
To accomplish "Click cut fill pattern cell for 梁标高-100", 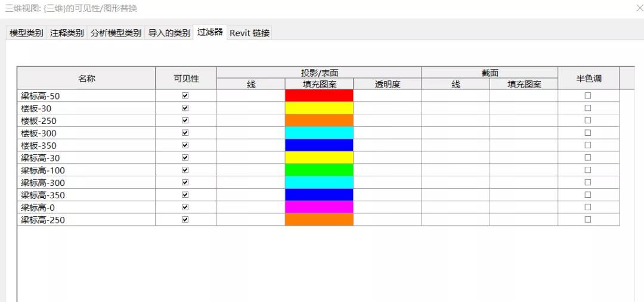I will click(x=524, y=170).
